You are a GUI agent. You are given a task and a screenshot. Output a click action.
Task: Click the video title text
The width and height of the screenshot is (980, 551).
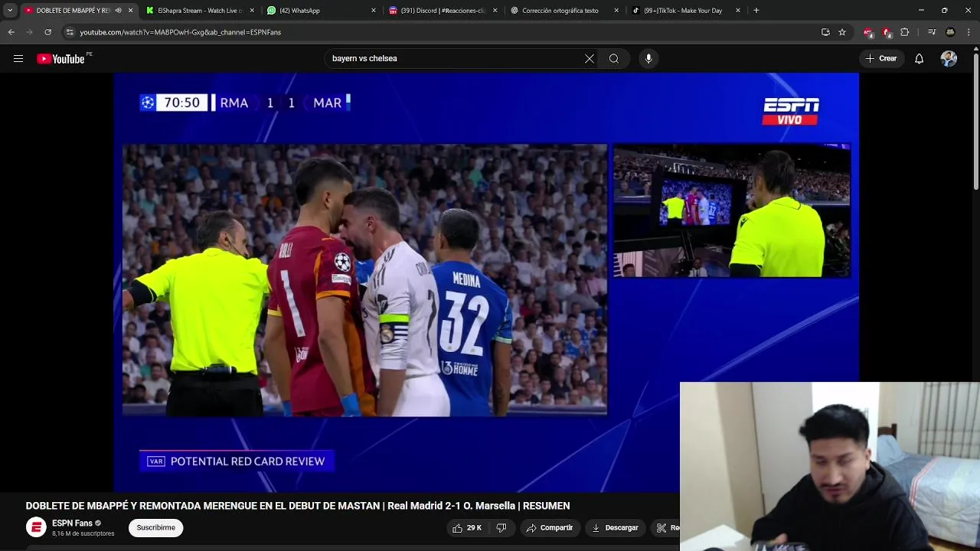tap(298, 506)
